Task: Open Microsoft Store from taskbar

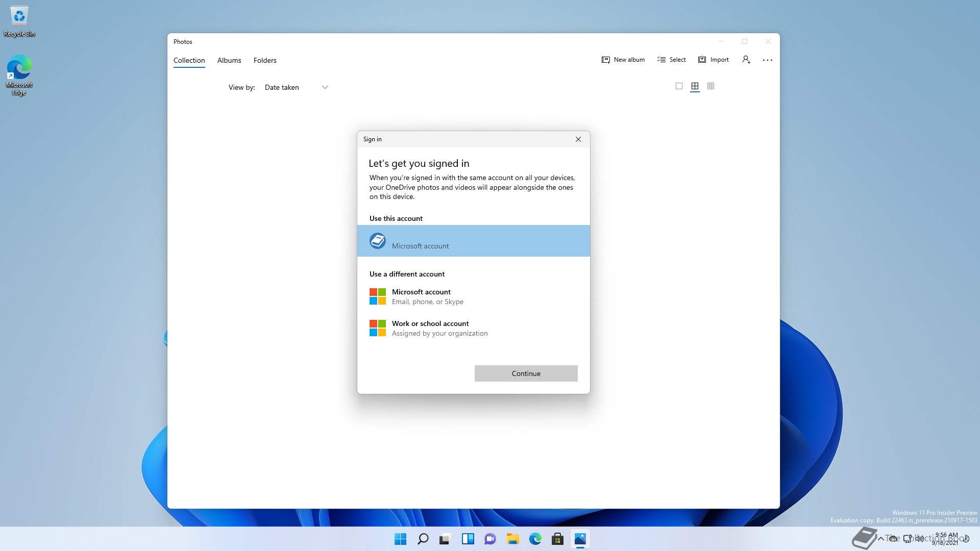Action: (x=558, y=539)
